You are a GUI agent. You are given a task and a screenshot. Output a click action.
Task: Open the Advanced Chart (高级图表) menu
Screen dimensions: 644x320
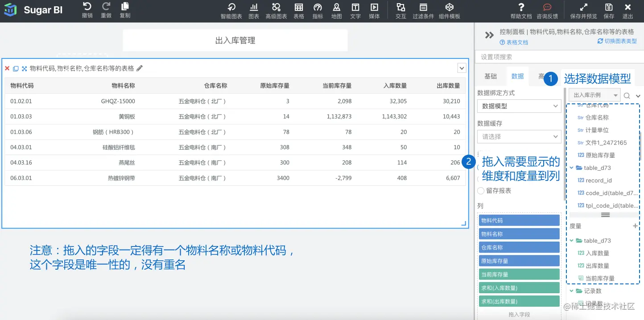point(277,11)
